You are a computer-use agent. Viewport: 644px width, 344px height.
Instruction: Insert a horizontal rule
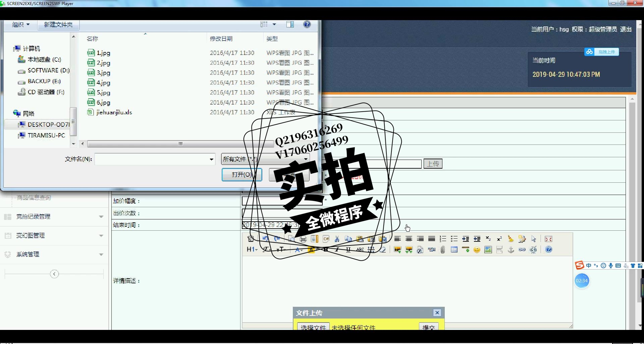(466, 250)
